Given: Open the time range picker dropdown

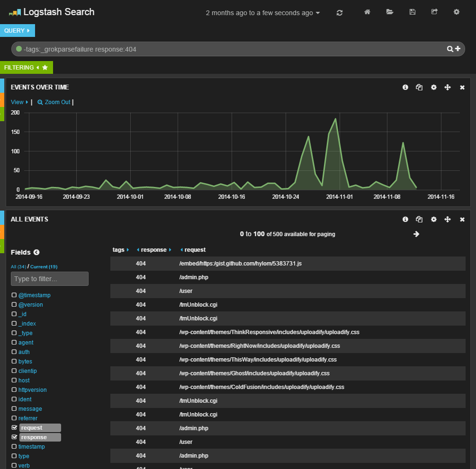Looking at the screenshot, I should (263, 13).
